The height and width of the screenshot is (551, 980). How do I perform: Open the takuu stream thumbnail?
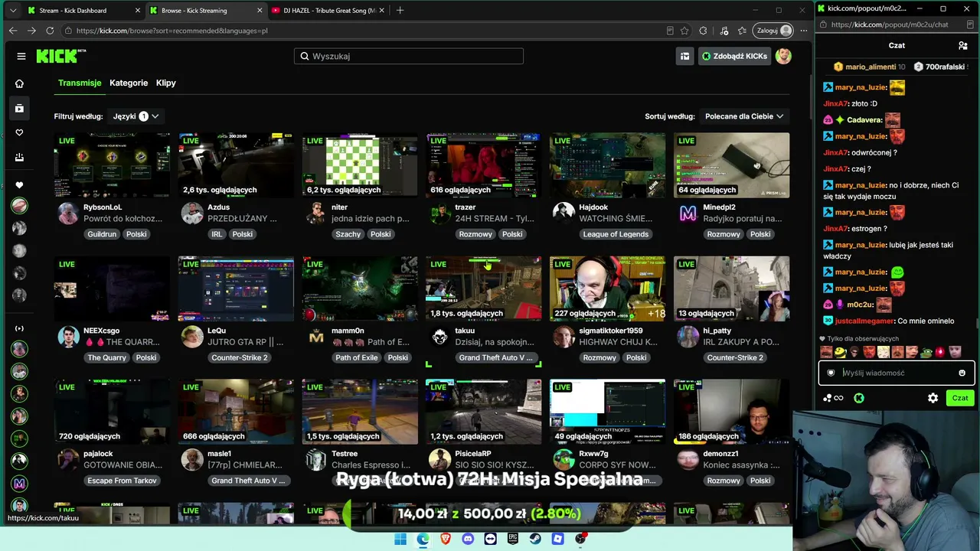coord(484,289)
